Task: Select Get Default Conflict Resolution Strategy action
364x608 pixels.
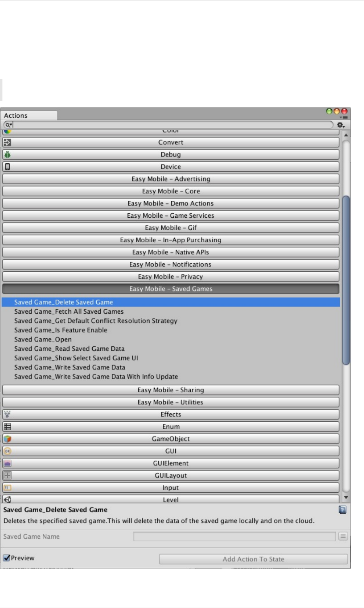Action: point(171,321)
